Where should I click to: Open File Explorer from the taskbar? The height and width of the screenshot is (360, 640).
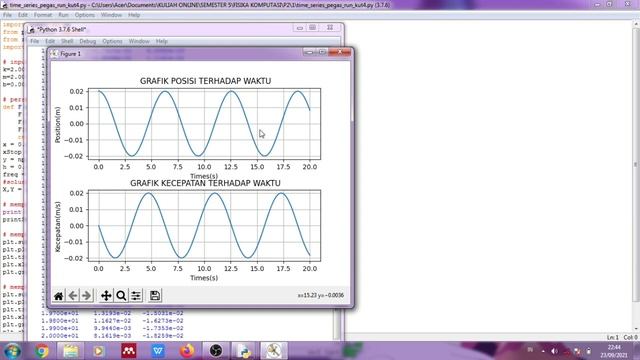[71, 351]
